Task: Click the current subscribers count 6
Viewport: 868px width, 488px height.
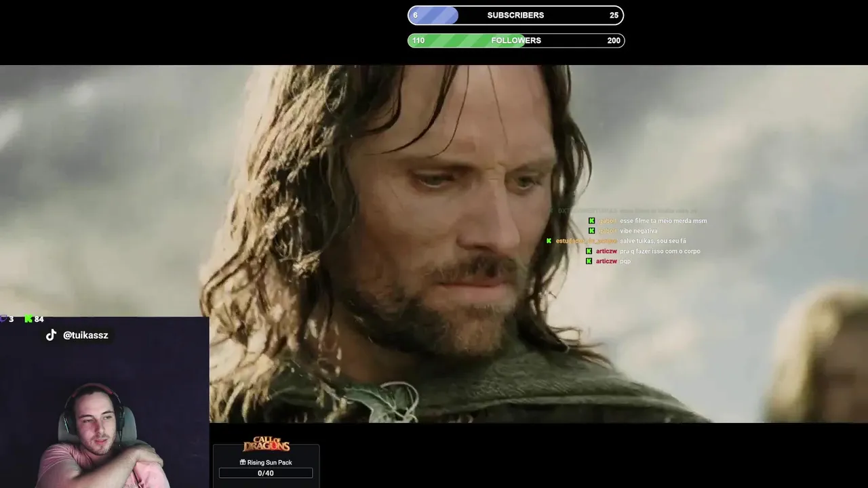Action: 415,15
